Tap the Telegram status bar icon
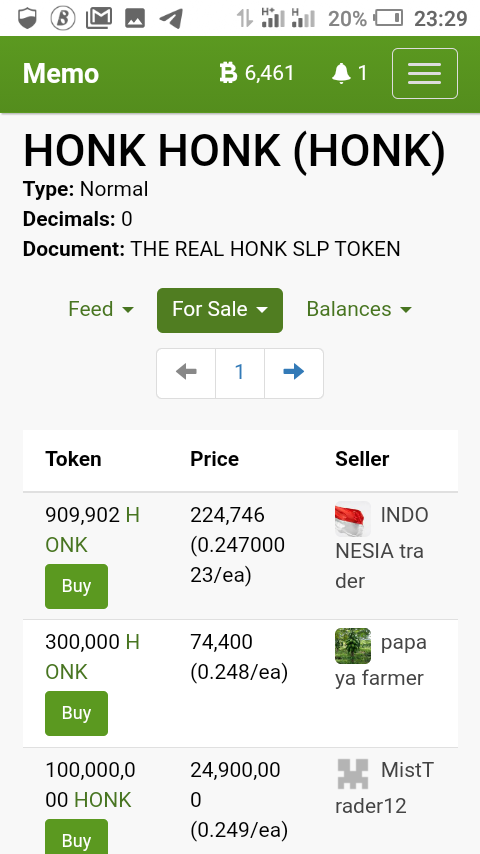 (171, 19)
